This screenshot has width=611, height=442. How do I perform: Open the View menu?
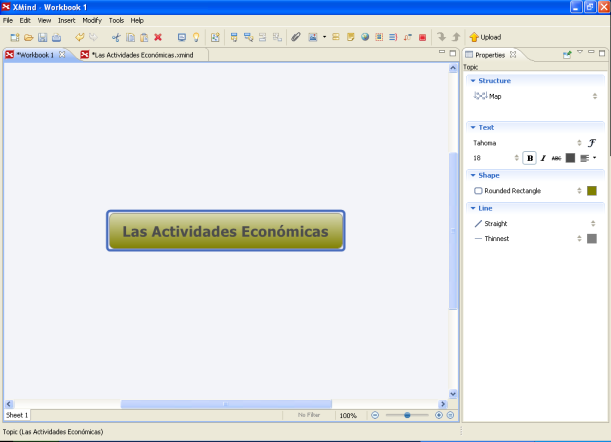[44, 20]
